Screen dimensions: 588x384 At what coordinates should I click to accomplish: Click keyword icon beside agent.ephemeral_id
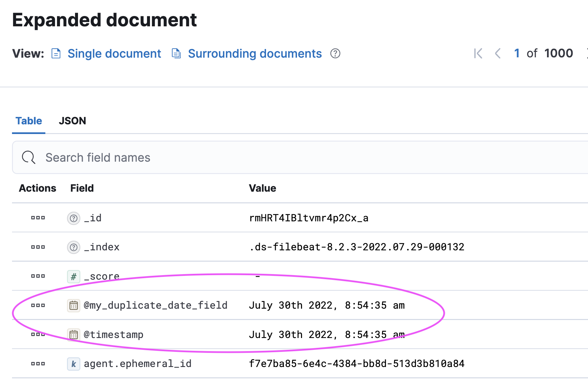coord(74,364)
